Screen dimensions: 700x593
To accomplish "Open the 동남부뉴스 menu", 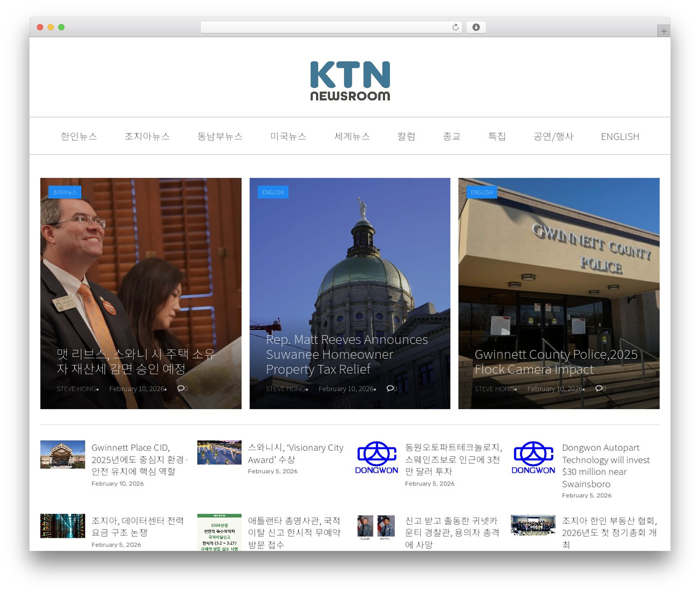I will click(220, 136).
